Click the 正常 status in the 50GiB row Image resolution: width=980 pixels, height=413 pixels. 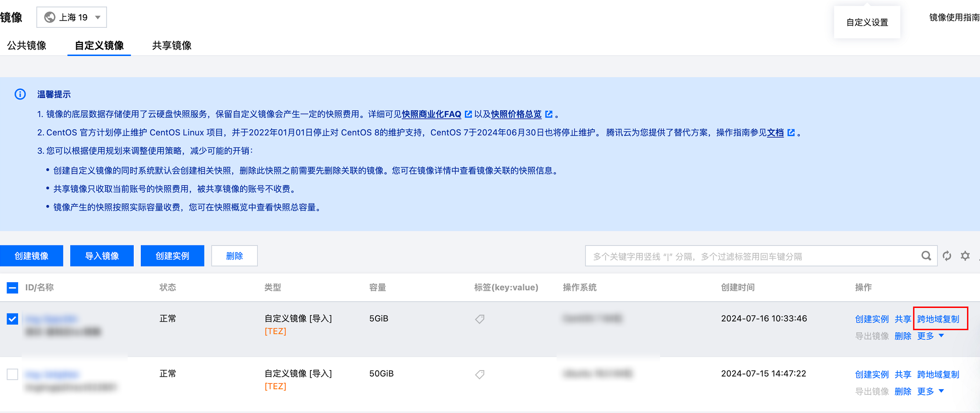point(168,374)
